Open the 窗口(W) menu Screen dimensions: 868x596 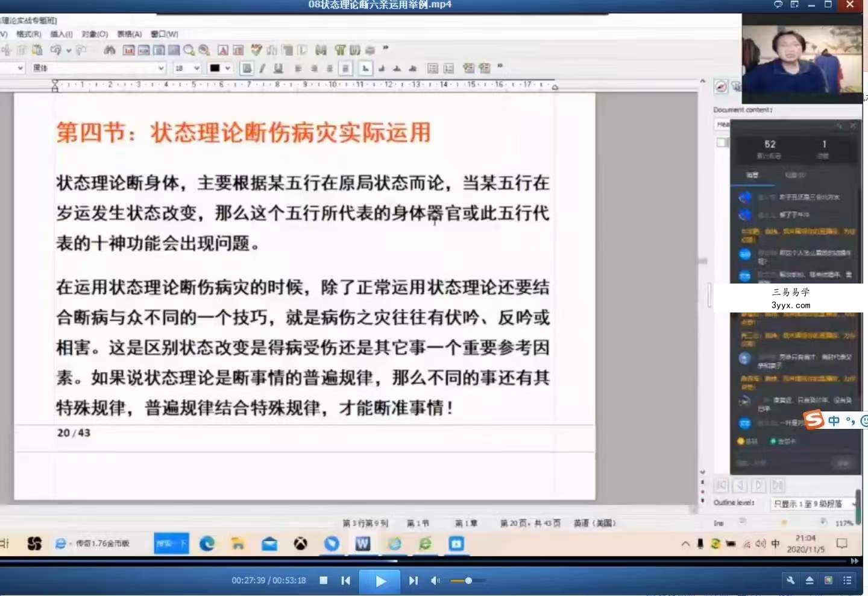coord(164,34)
